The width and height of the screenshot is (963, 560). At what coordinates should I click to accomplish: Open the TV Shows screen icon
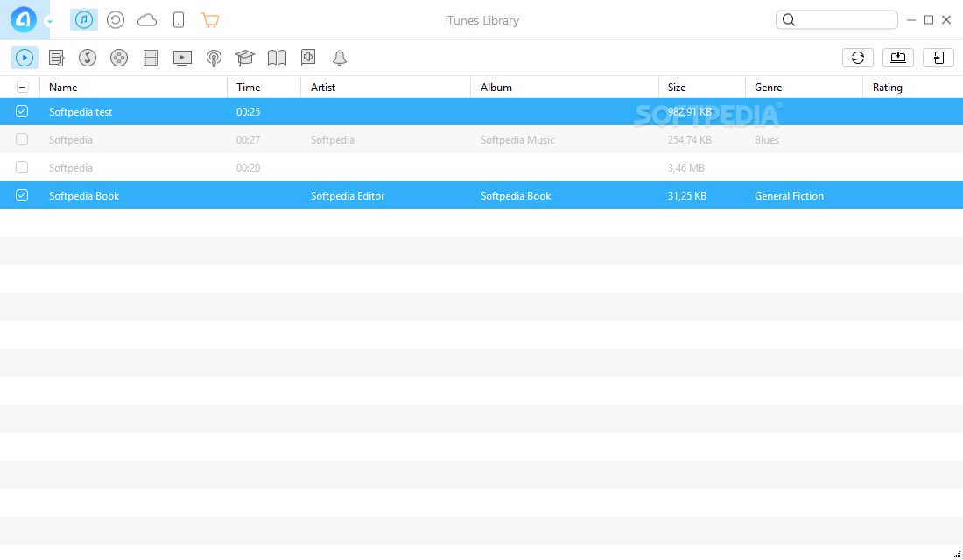(x=182, y=58)
